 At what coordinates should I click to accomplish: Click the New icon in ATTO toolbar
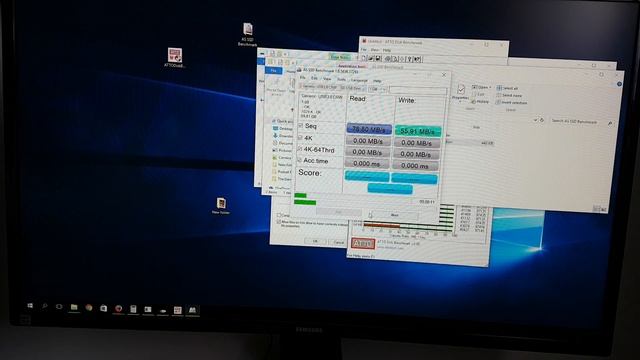(364, 58)
